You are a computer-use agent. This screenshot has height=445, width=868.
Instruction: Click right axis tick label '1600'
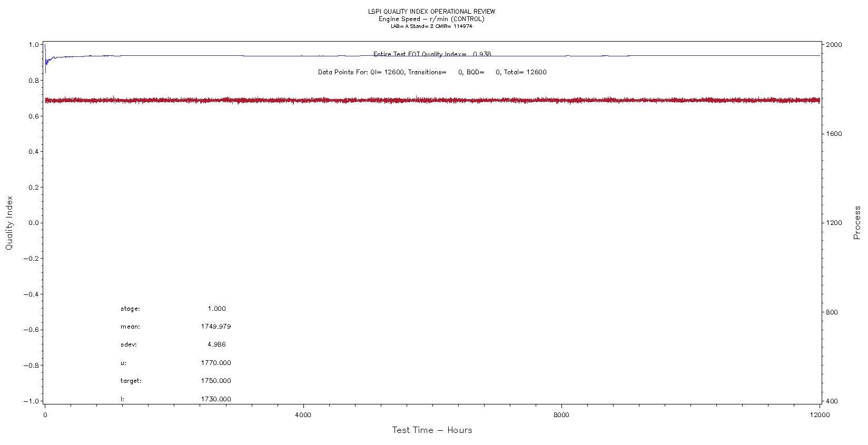pyautogui.click(x=834, y=134)
